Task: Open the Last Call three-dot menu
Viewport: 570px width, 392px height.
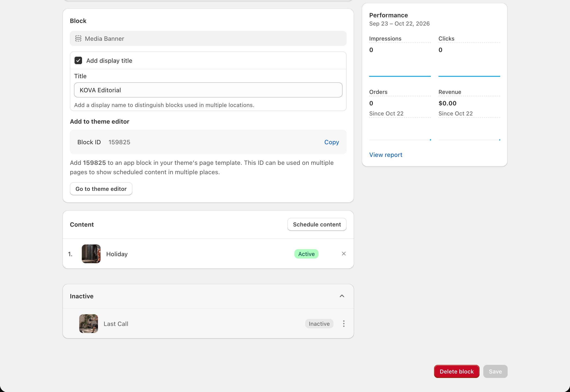Action: pos(344,324)
